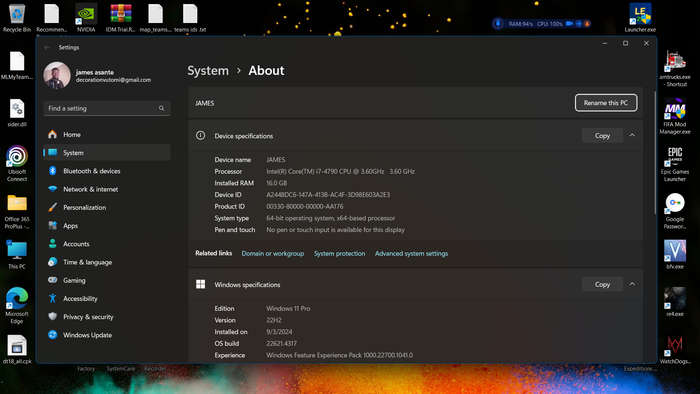Open Gaming settings category
This screenshot has height=394, width=700.
pyautogui.click(x=107, y=280)
